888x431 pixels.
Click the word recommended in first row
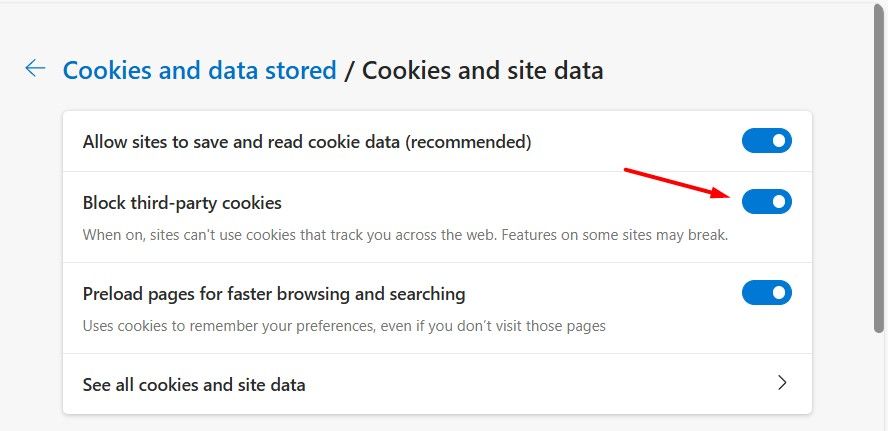coord(468,142)
